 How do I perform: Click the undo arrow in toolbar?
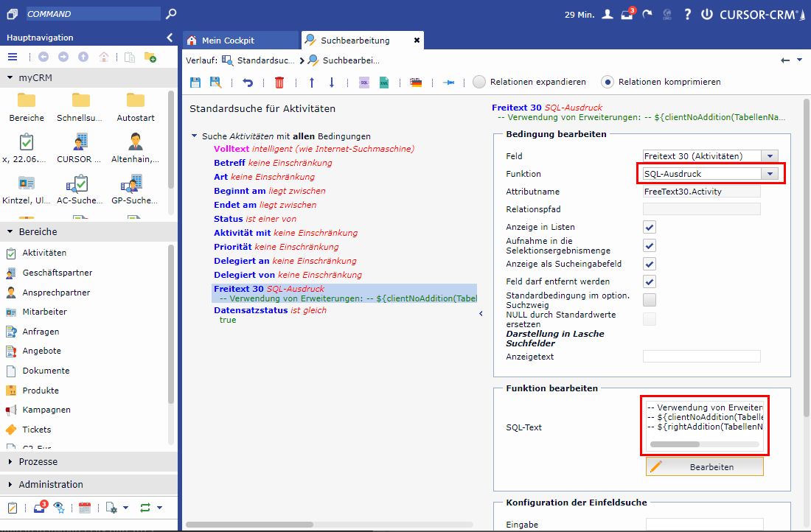pyautogui.click(x=248, y=83)
